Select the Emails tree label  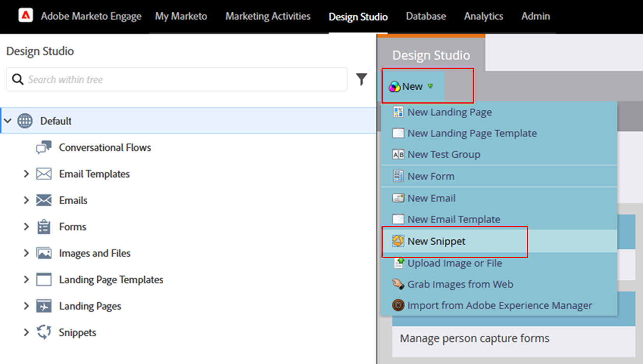pyautogui.click(x=73, y=200)
